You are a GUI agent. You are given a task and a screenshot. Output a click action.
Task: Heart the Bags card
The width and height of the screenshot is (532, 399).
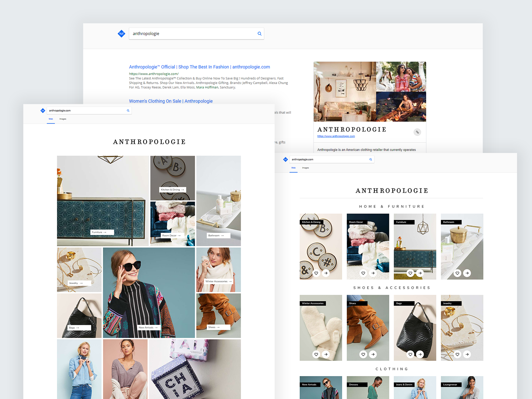coord(410,354)
